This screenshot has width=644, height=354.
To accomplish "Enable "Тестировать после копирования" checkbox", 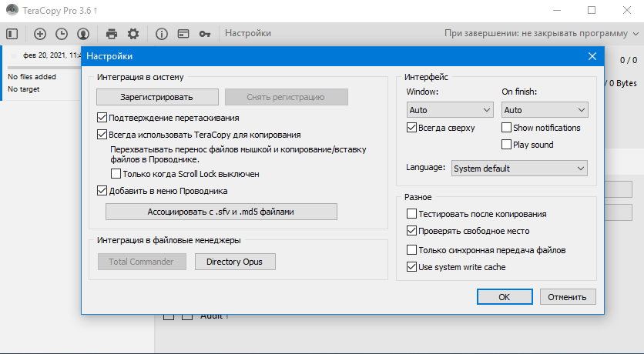I will (412, 214).
